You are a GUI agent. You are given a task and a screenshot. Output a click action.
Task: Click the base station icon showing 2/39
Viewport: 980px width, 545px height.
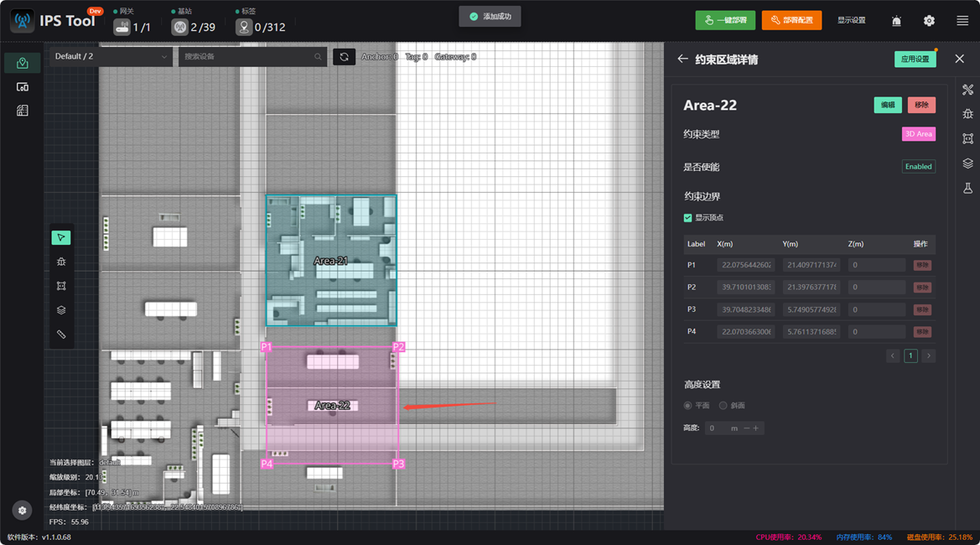click(179, 27)
